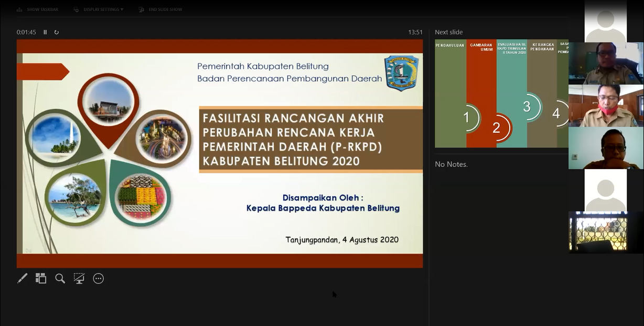This screenshot has width=644, height=326.
Task: Expand the Display Settings dropdown
Action: (x=103, y=9)
